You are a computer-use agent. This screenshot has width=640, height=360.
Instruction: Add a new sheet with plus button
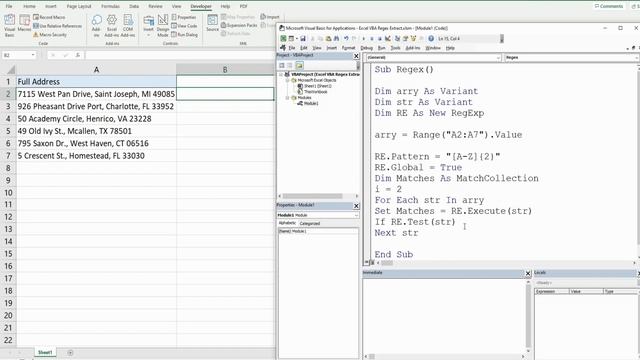coord(70,353)
